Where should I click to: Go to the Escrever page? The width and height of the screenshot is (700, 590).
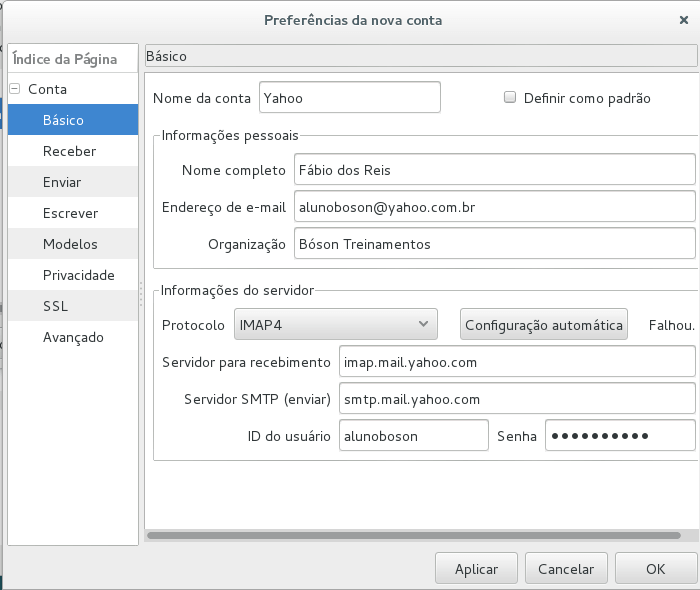[x=70, y=213]
